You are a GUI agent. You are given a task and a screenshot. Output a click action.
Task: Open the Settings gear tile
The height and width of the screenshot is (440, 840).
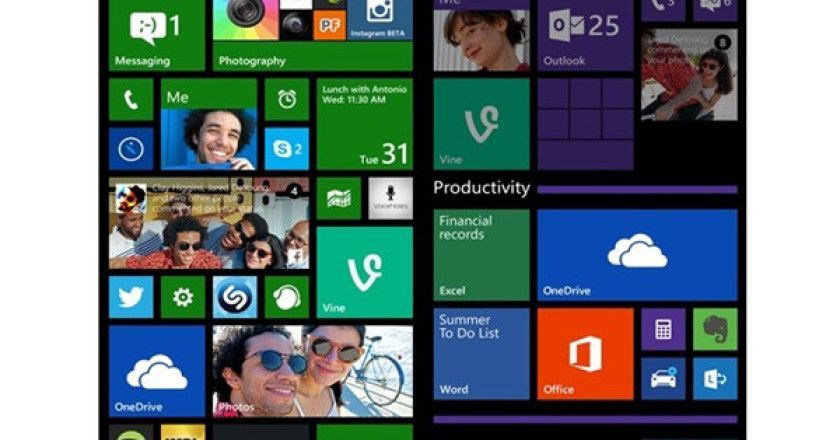pos(183,297)
